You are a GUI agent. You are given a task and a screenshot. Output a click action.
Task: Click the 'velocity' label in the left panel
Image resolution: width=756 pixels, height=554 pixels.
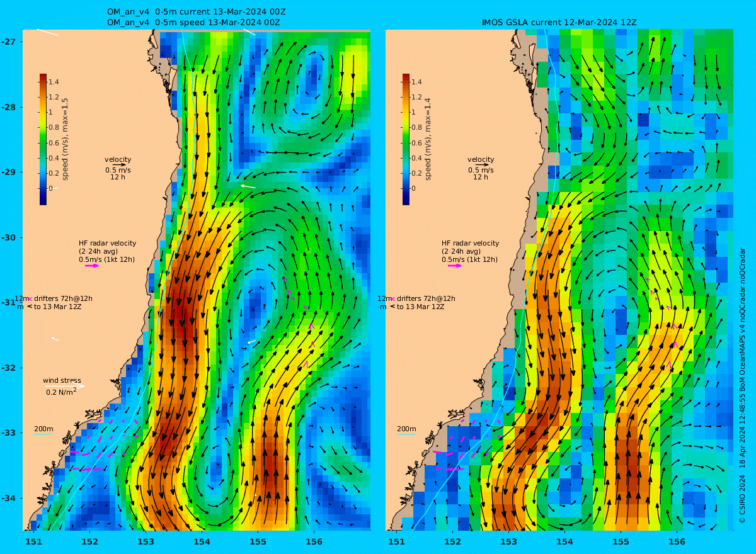pos(118,159)
